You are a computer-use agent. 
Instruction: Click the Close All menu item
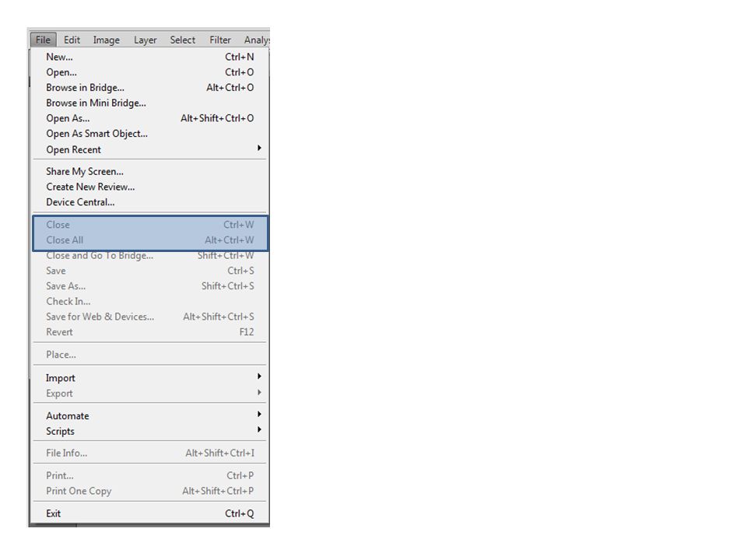click(x=150, y=240)
